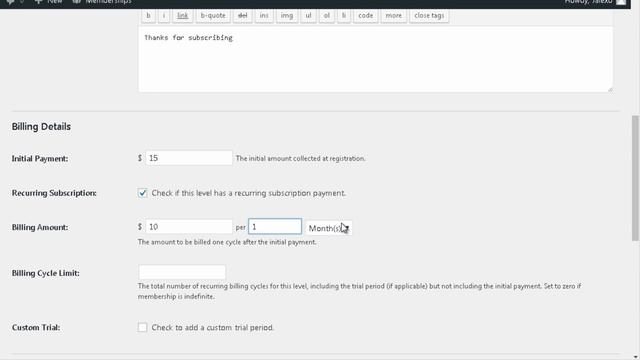This screenshot has width=640, height=360.
Task: Uncheck the Recurring Subscription checkbox
Action: [142, 193]
